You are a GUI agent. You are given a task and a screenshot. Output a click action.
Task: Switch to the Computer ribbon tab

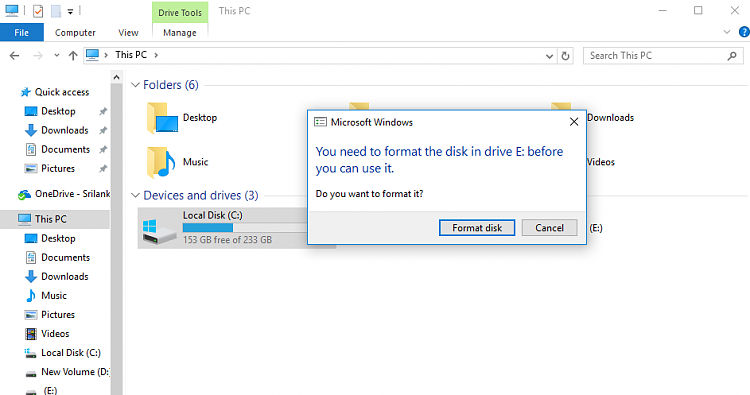point(75,33)
